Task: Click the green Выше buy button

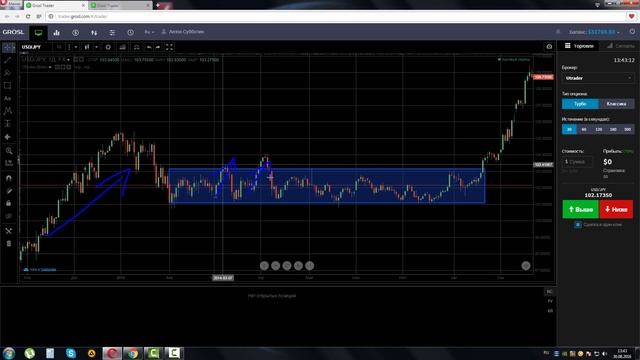Action: pos(580,209)
